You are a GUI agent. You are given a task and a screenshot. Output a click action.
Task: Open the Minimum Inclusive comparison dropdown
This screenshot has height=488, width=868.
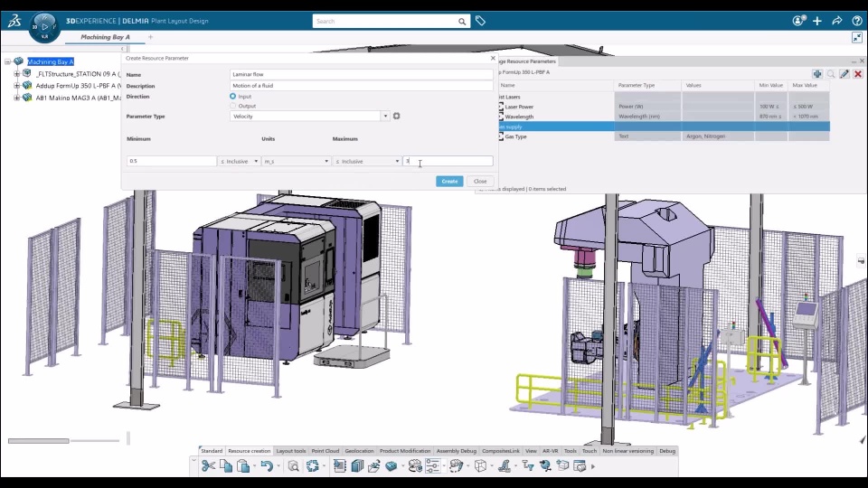[x=239, y=161]
